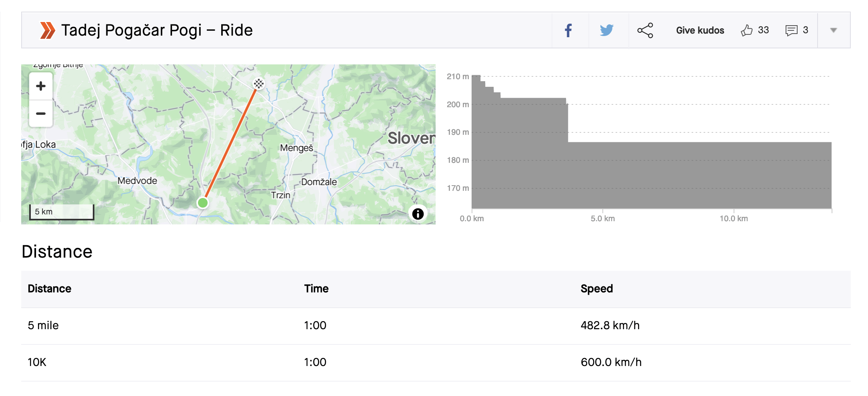Expand the header dropdown arrow menu
This screenshot has width=868, height=396.
pyautogui.click(x=834, y=30)
